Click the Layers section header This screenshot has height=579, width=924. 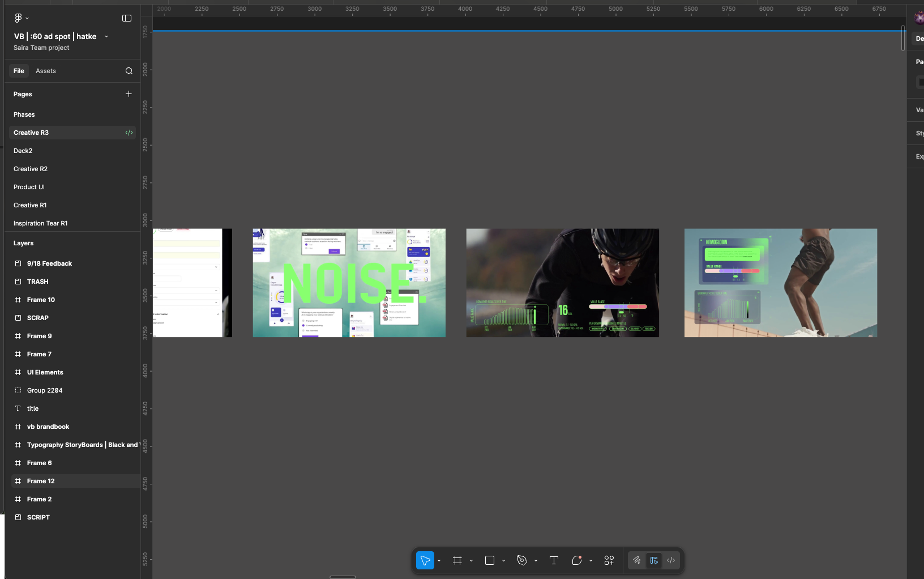tap(23, 243)
